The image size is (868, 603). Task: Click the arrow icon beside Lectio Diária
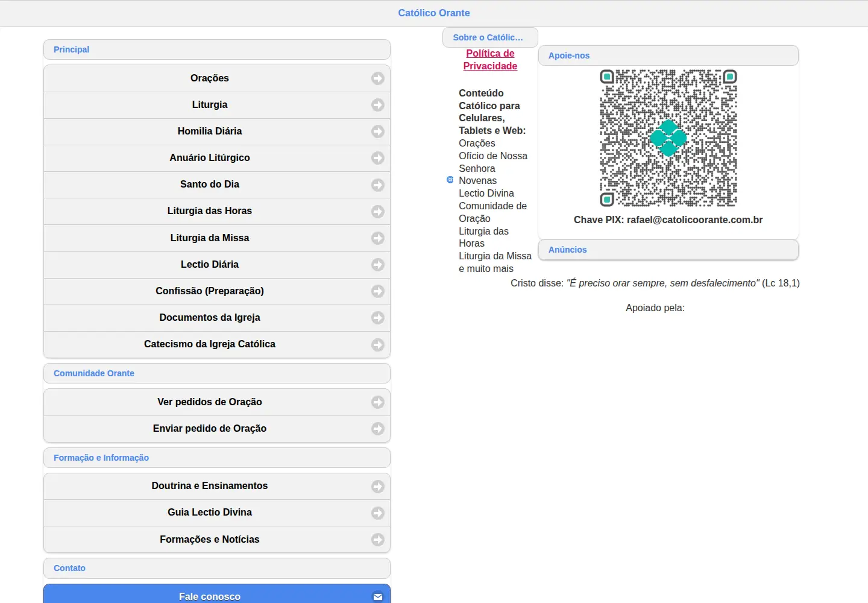click(378, 265)
